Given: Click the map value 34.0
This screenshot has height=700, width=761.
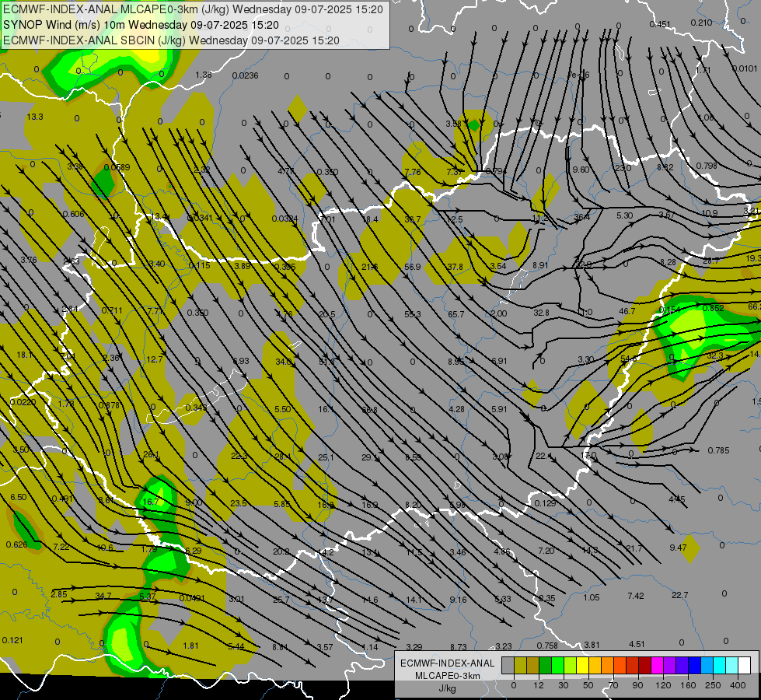Looking at the screenshot, I should pyautogui.click(x=284, y=362).
